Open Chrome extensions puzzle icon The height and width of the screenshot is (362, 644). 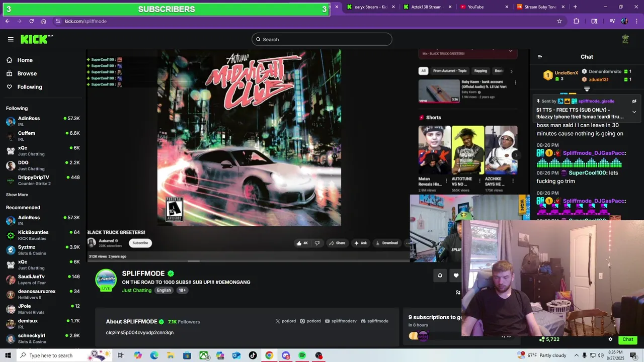(x=577, y=21)
